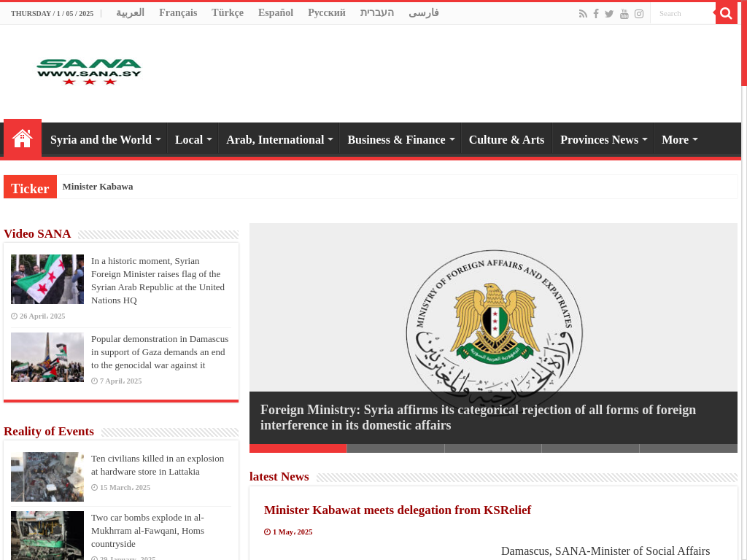Read the Popular demonstration in Damascus article
Viewport: 747px width, 560px height.
coord(160,352)
